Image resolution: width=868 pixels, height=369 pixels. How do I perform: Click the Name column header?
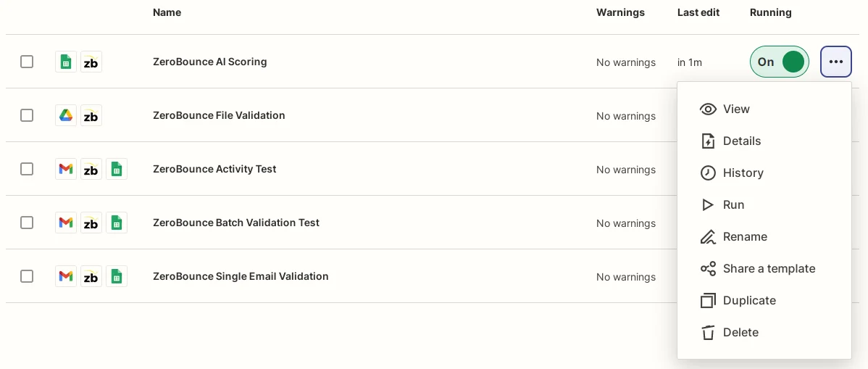(x=167, y=12)
